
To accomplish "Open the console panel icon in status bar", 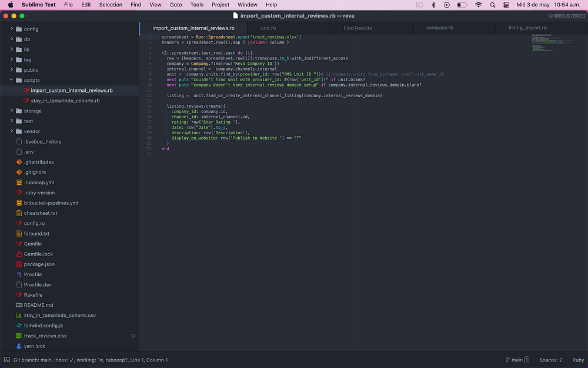I will (6, 360).
